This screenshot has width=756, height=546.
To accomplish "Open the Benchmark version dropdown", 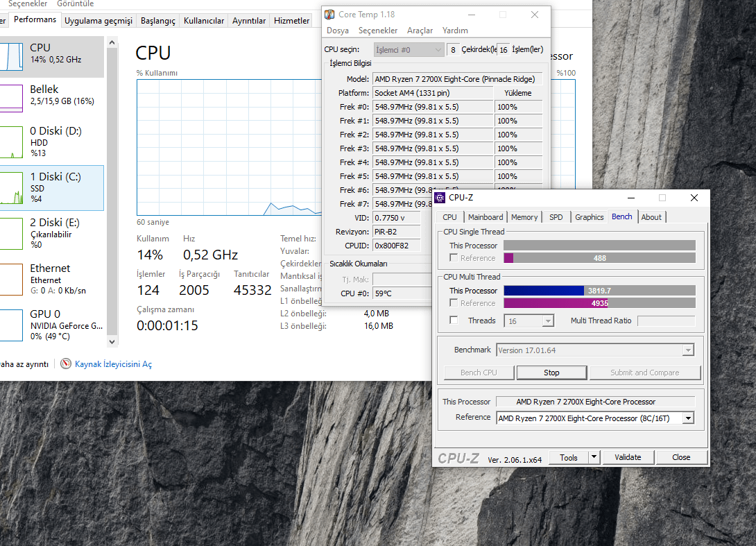I will (x=688, y=350).
